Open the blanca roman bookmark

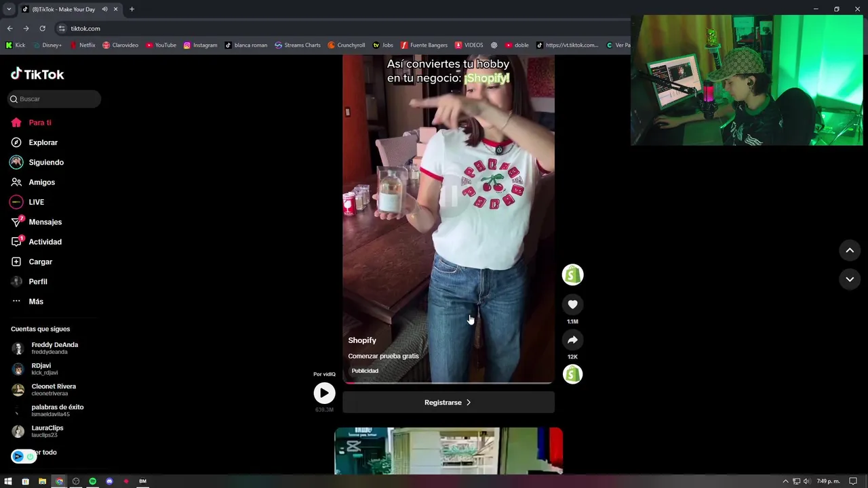pos(246,45)
